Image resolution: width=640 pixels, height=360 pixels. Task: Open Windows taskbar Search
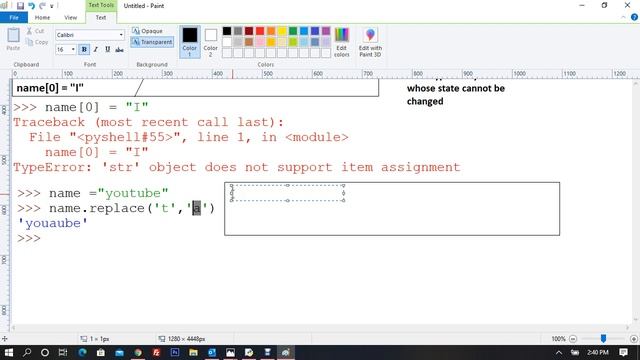(27, 353)
